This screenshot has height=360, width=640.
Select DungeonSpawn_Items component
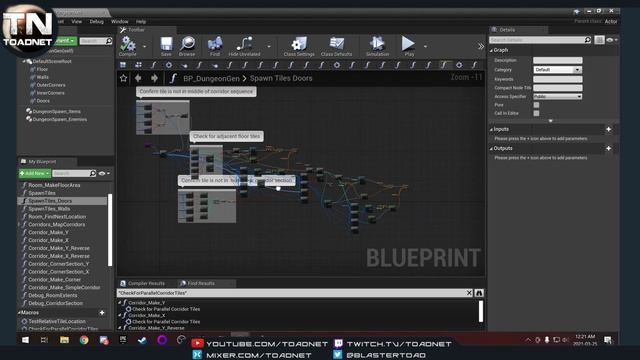coord(56,111)
